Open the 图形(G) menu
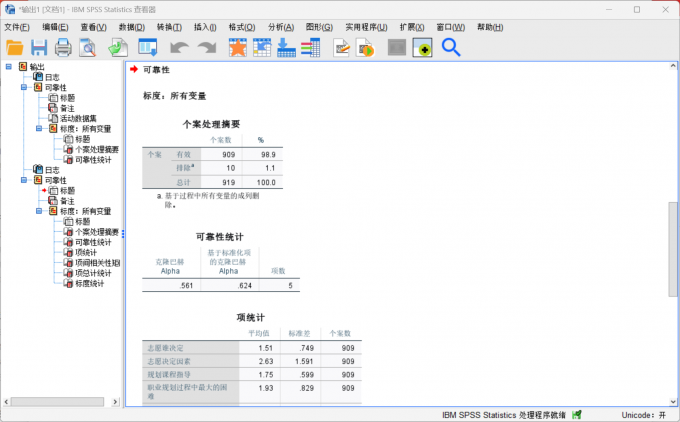This screenshot has height=422, width=680. [319, 27]
